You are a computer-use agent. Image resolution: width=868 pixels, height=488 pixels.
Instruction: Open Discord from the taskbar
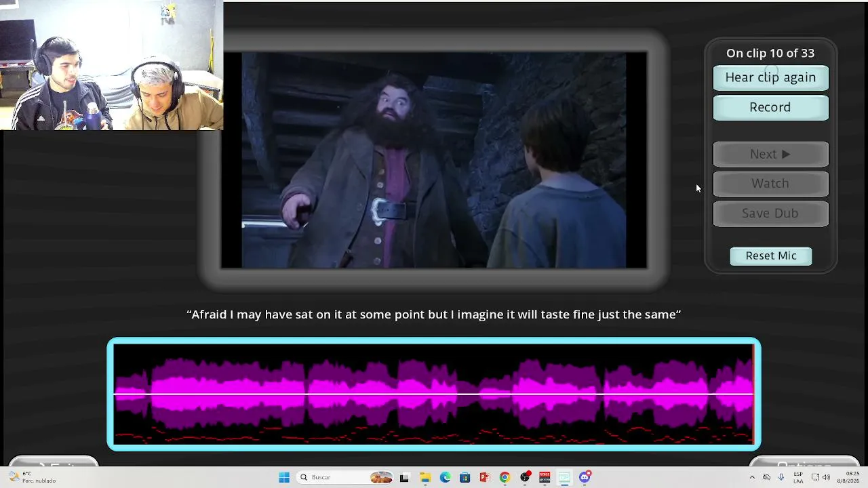585,477
